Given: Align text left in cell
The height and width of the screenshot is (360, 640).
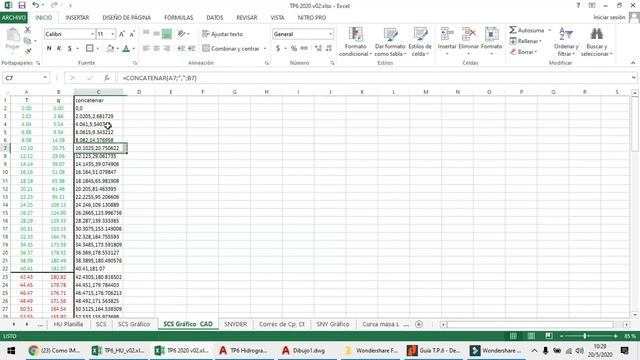Looking at the screenshot, I should click(x=146, y=48).
